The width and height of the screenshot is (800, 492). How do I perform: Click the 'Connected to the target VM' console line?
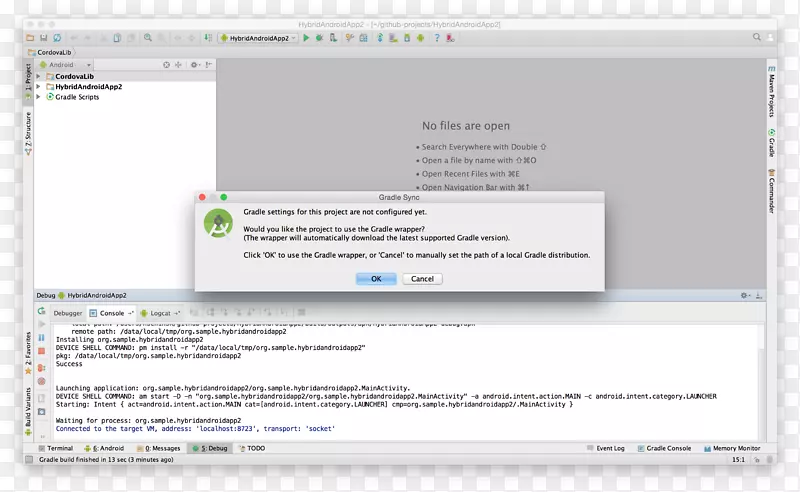[x=195, y=429]
